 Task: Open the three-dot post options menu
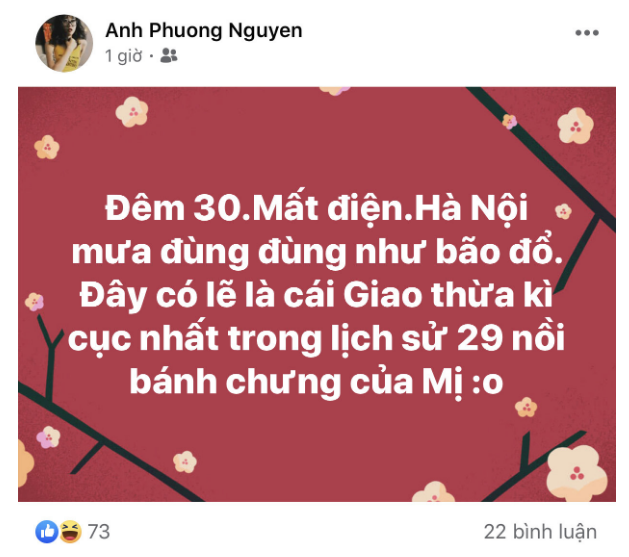pos(587,33)
